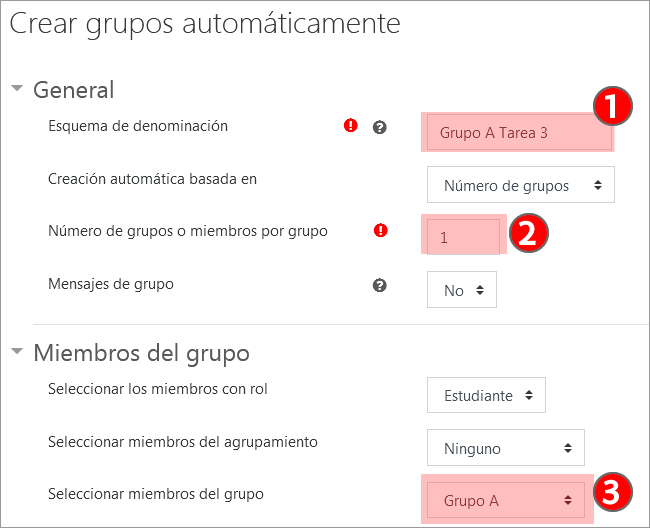Click the 'Seleccionar miembros del agrupamiento' label
The width and height of the screenshot is (650, 528).
pyautogui.click(x=183, y=441)
